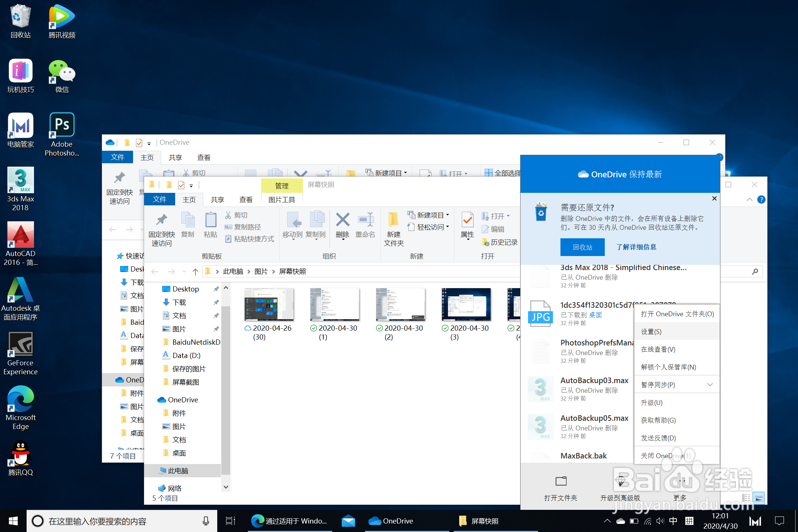This screenshot has height=532, width=798.
Task: Open the File (文件) tab in 屏幕快照 window
Action: (x=160, y=199)
